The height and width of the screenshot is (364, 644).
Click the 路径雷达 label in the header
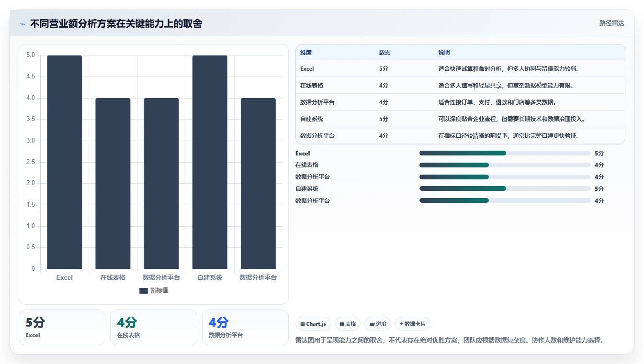coord(611,23)
